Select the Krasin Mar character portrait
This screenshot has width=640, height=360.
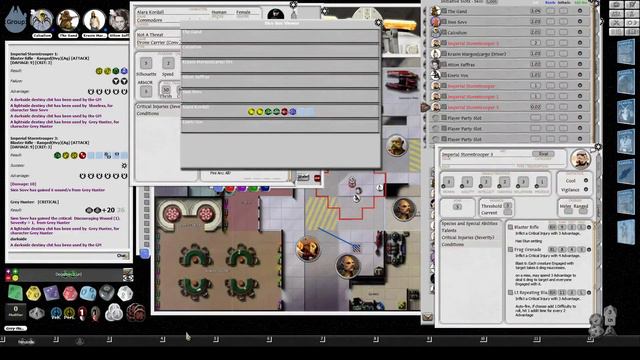click(94, 20)
